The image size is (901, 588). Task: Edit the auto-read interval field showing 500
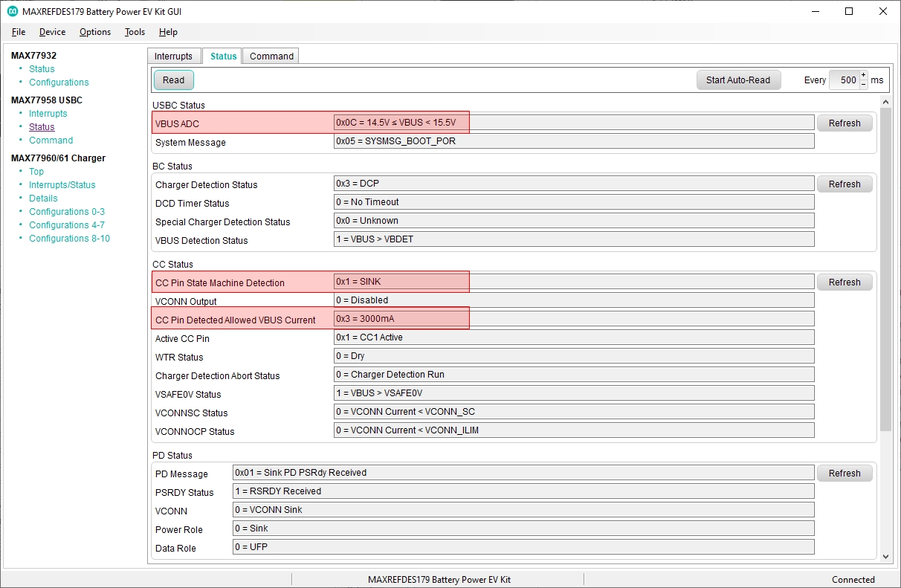[843, 80]
